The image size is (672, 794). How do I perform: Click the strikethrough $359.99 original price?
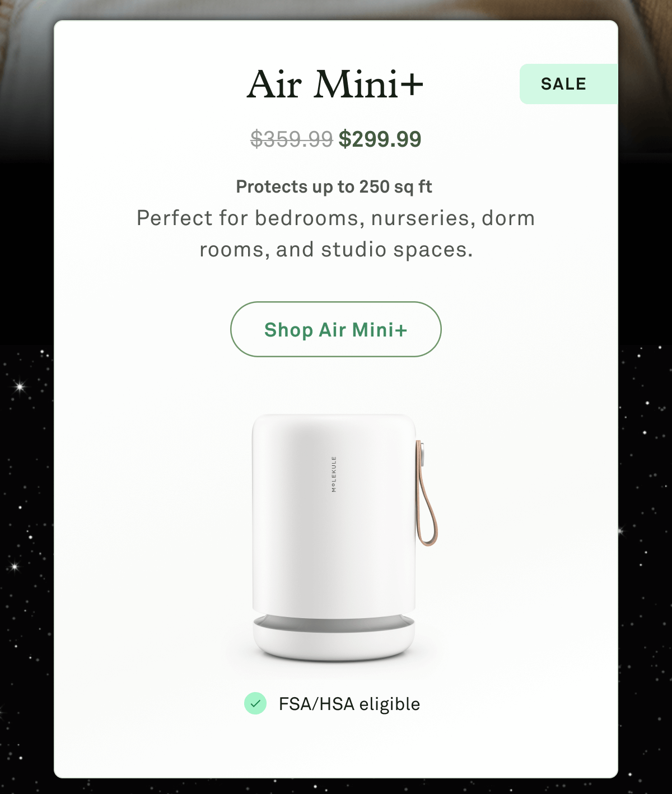tap(291, 138)
